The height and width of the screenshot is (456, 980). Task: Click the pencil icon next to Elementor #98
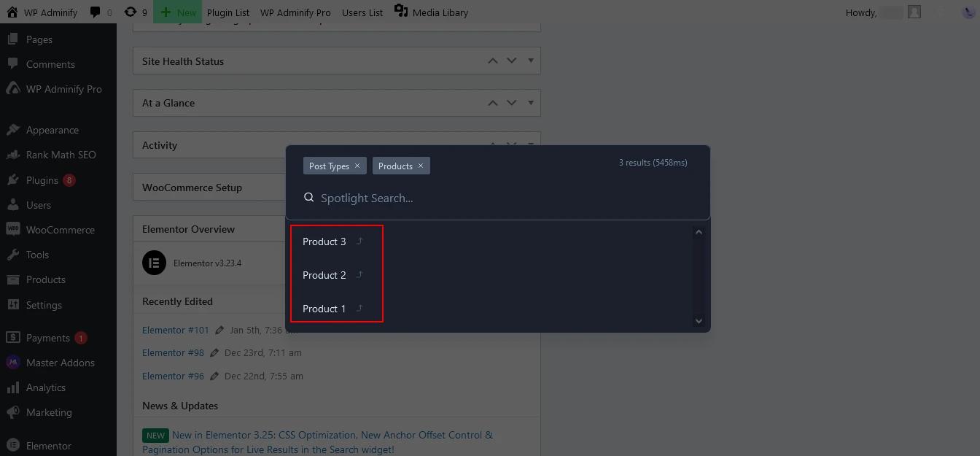214,353
